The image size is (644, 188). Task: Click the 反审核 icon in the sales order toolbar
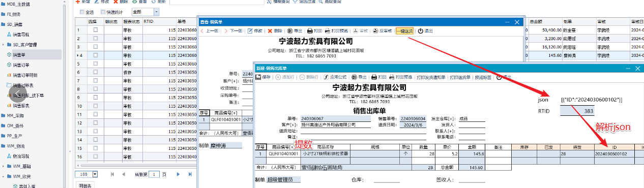[376, 31]
